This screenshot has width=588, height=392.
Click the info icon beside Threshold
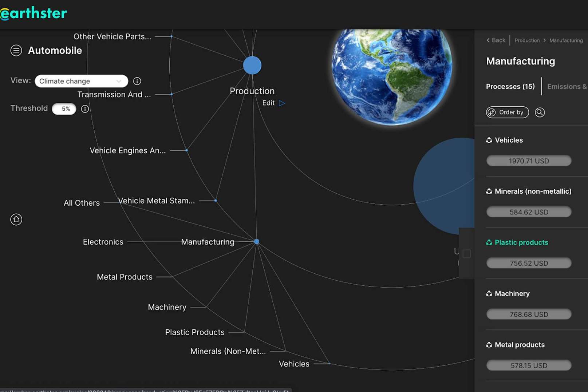click(x=85, y=109)
